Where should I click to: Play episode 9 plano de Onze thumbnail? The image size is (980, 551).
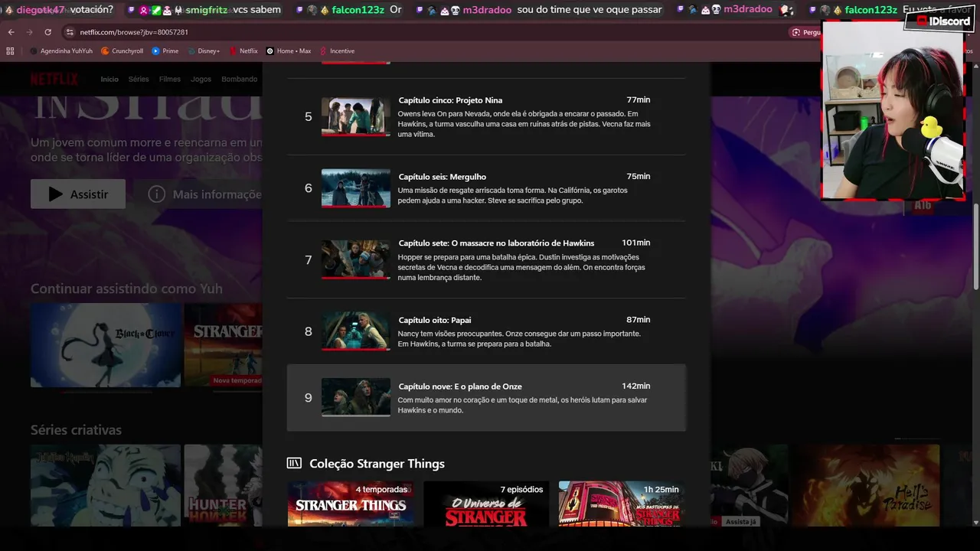pos(356,397)
